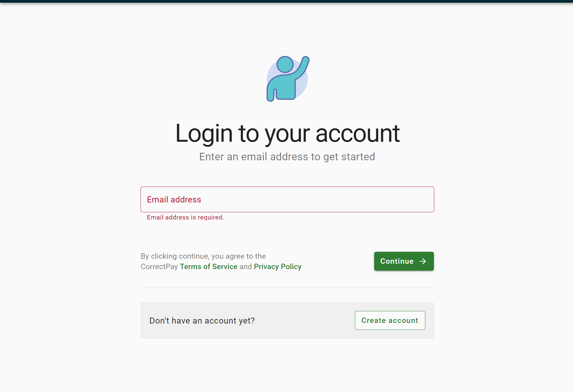Image resolution: width=573 pixels, height=392 pixels.
Task: Click the 'Email address is required' error message
Action: tap(185, 217)
